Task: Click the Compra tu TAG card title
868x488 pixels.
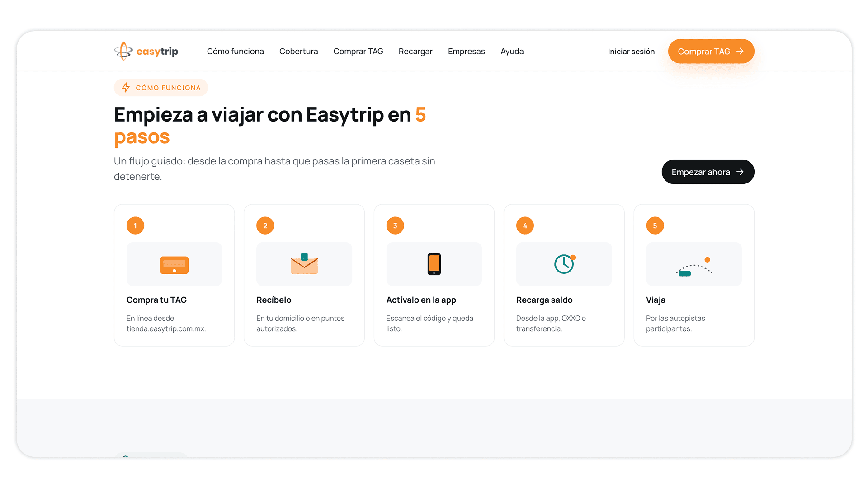Action: click(x=156, y=300)
